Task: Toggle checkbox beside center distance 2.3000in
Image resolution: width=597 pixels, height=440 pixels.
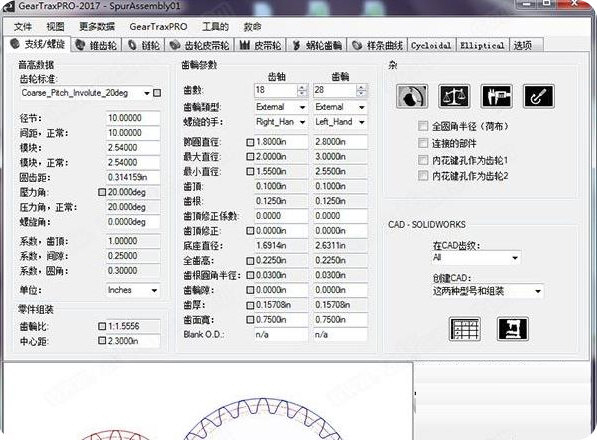Action: pos(102,341)
